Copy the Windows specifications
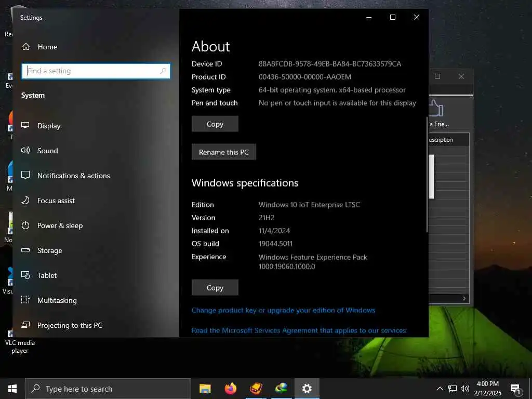The width and height of the screenshot is (532, 399). [215, 287]
